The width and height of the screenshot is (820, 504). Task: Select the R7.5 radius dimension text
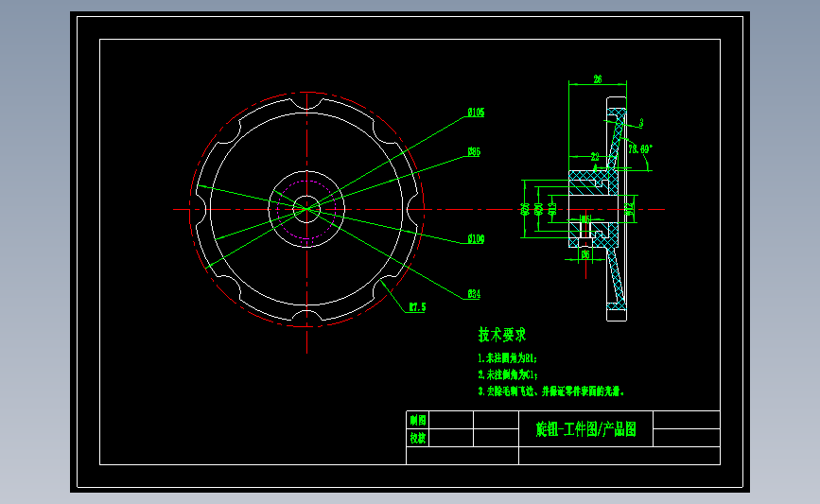coord(417,307)
